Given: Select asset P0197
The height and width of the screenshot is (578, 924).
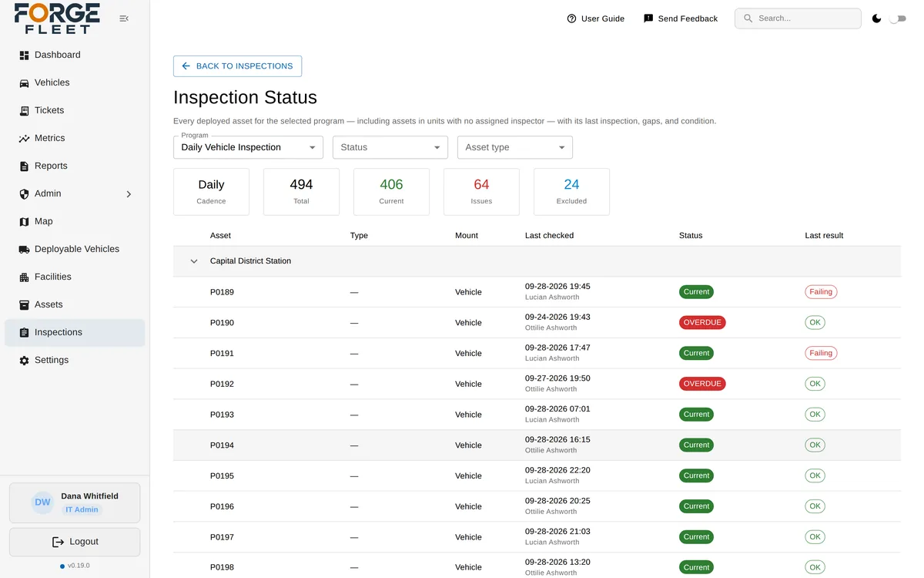Looking at the screenshot, I should (537, 537).
